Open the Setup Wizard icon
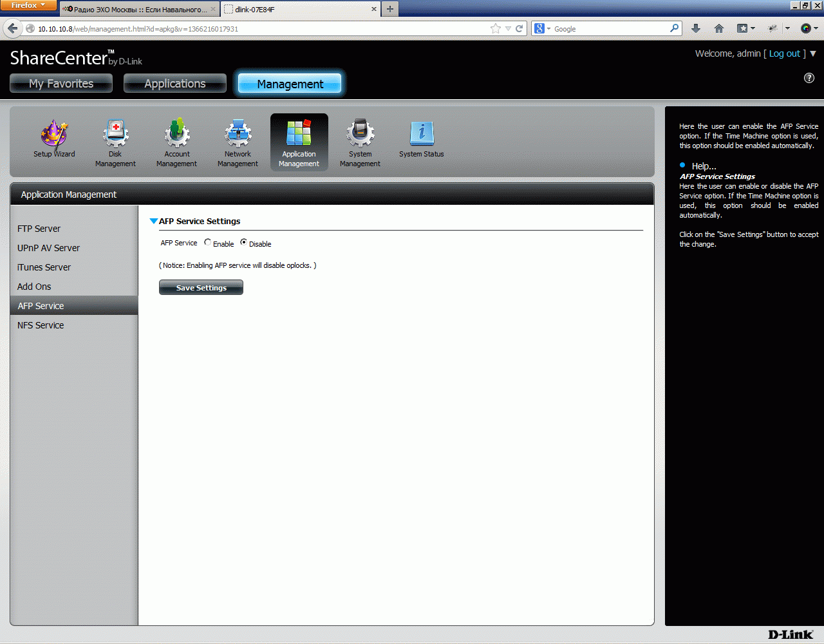 54,139
